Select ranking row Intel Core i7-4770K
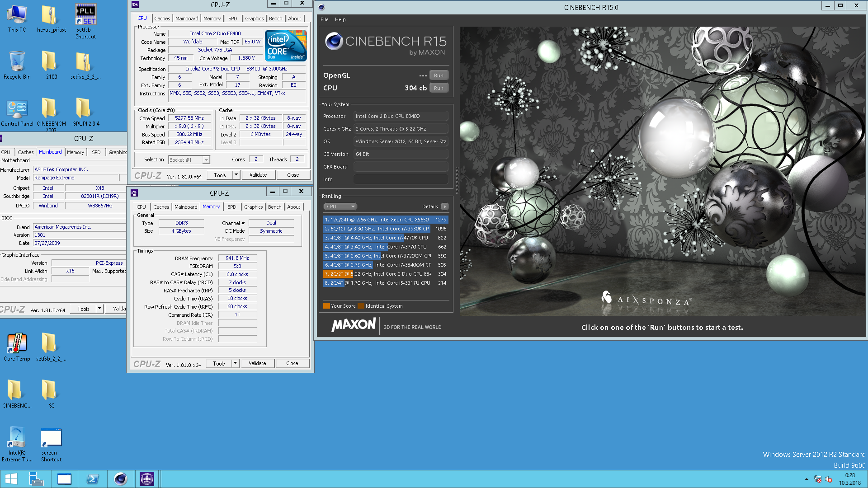This screenshot has height=488, width=868. point(386,238)
